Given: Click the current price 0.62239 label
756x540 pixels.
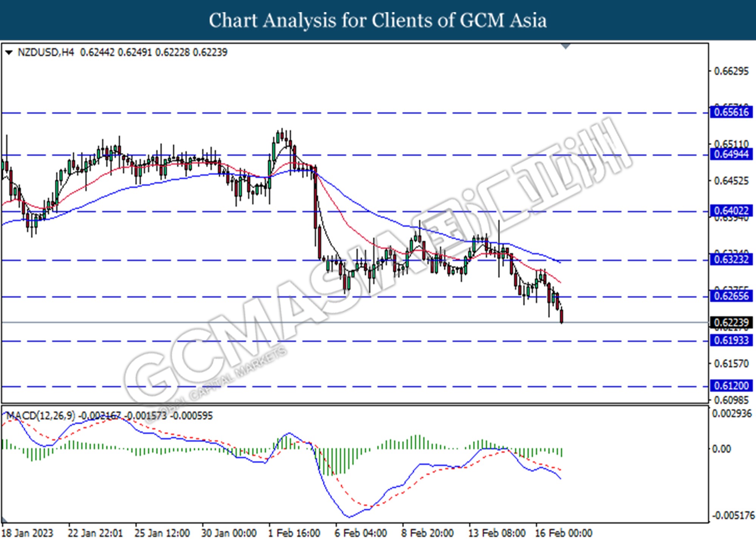Looking at the screenshot, I should [731, 323].
